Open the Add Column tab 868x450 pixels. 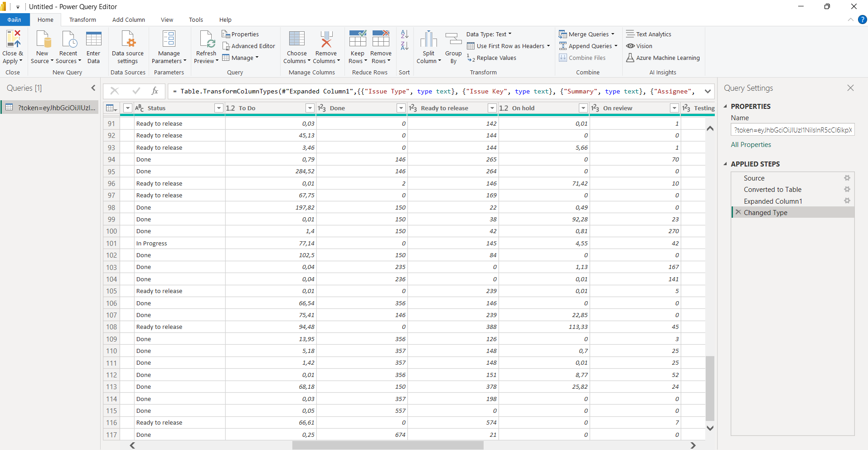pyautogui.click(x=129, y=20)
